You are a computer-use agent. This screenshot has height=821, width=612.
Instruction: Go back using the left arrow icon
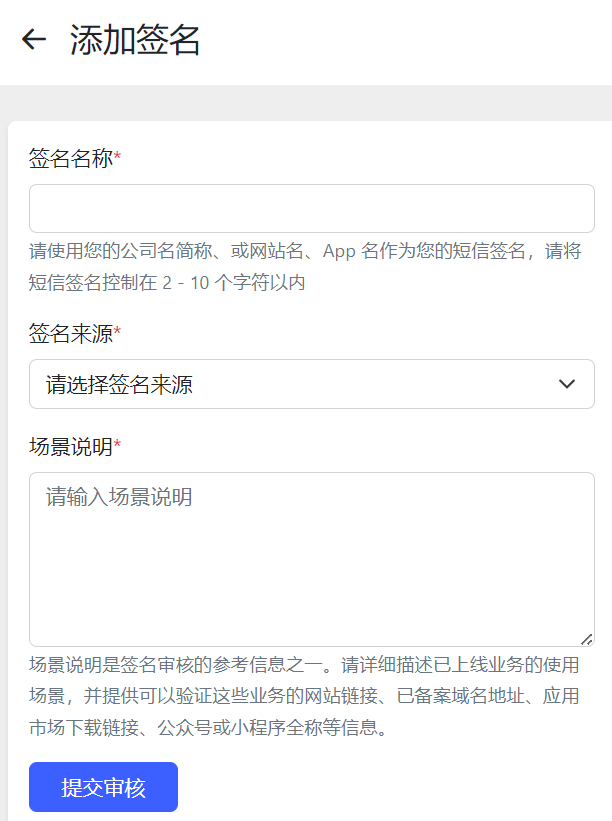click(x=34, y=40)
